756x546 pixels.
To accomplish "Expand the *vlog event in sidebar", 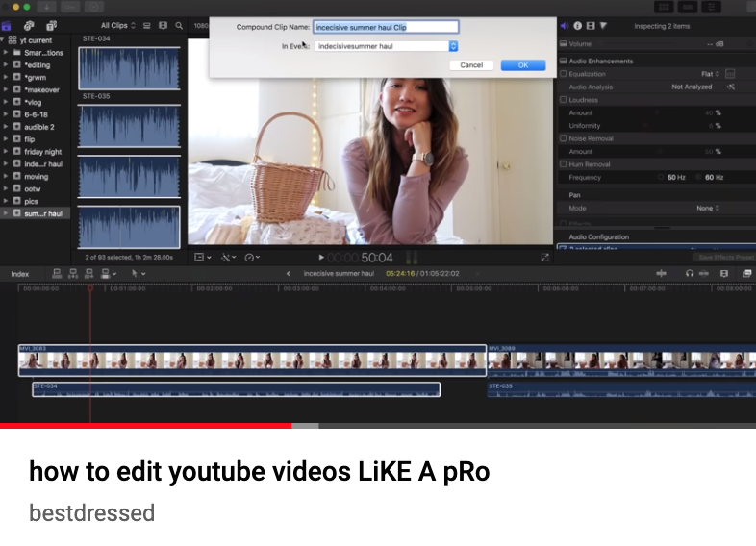I will (6, 102).
